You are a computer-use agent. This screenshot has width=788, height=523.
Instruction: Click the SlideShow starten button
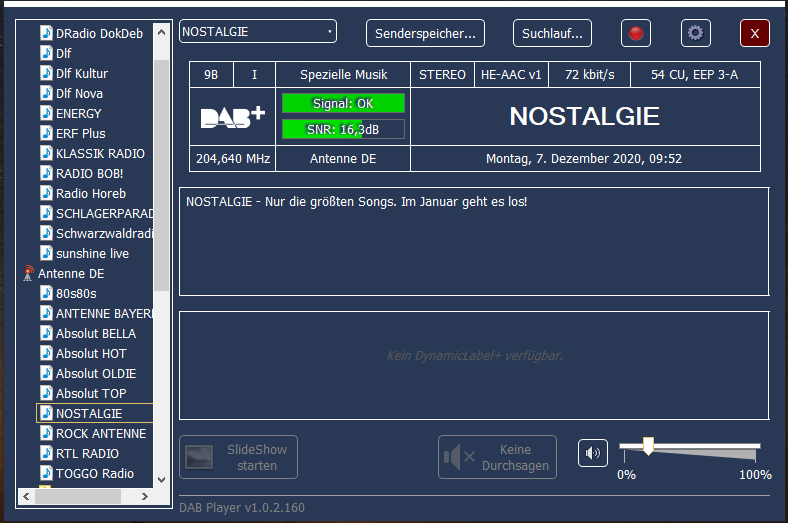[238, 457]
